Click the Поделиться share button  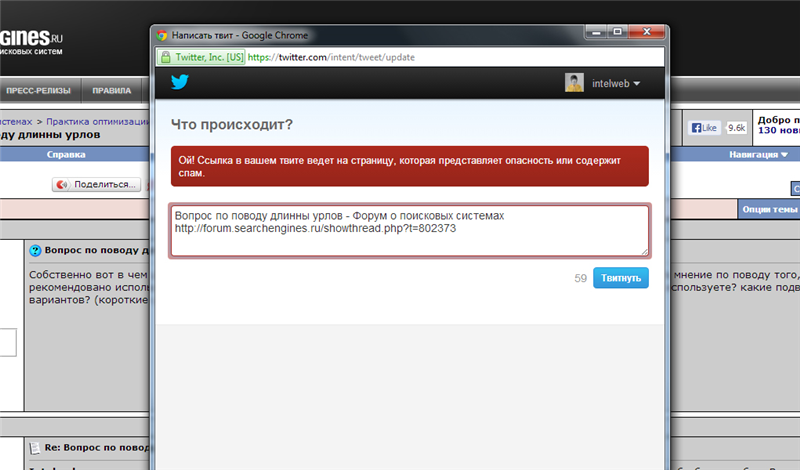(96, 184)
